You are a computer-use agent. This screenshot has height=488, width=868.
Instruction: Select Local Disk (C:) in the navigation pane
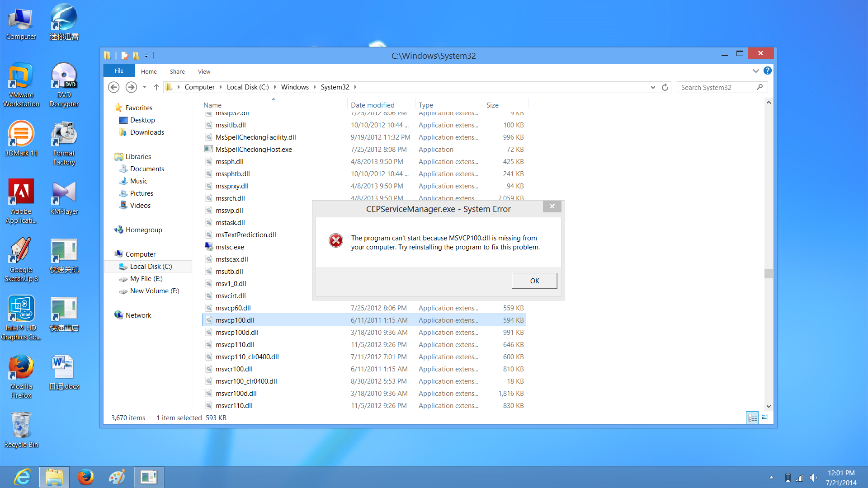point(151,267)
